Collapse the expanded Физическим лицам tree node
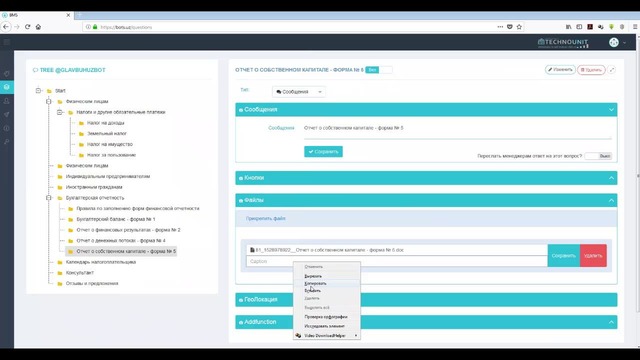The height and width of the screenshot is (360, 640). tap(49, 101)
